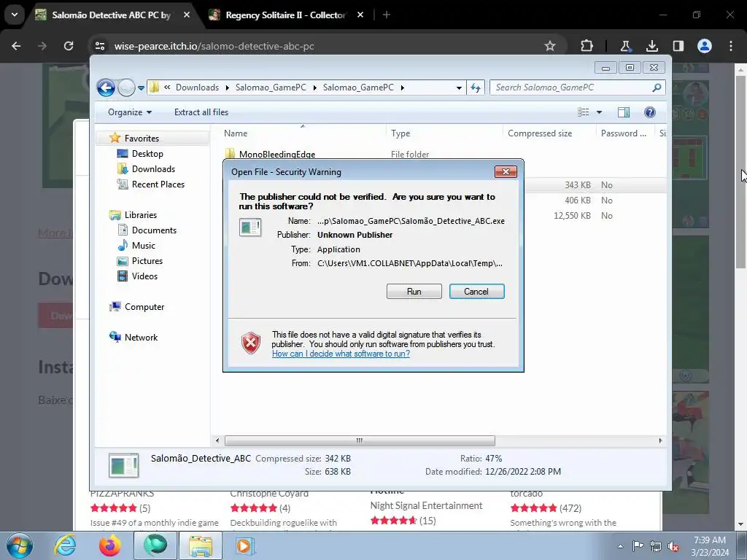
Task: Open Music library
Action: (x=143, y=246)
